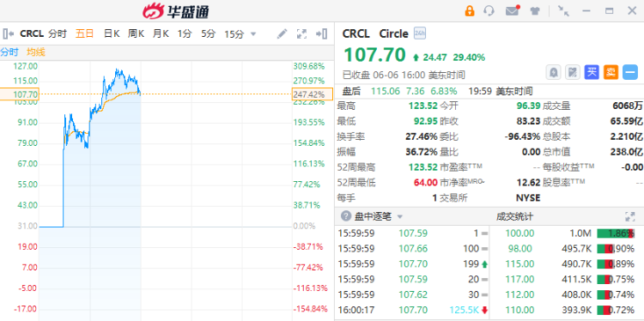Switch chart to 日K tab

coord(112,33)
